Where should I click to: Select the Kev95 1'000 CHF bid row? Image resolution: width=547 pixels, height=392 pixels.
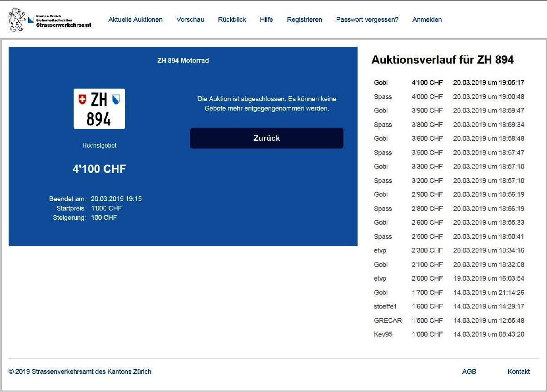pyautogui.click(x=448, y=334)
